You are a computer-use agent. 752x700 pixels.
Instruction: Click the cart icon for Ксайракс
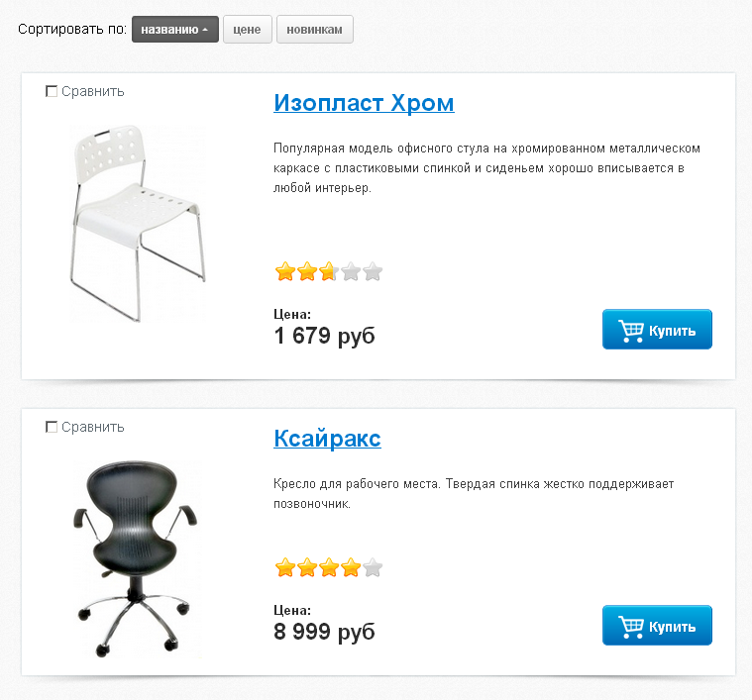pos(630,627)
